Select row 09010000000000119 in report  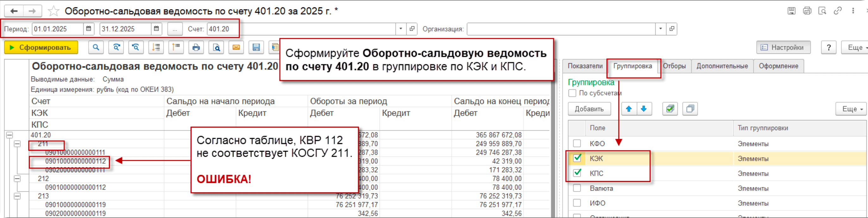coord(75,204)
